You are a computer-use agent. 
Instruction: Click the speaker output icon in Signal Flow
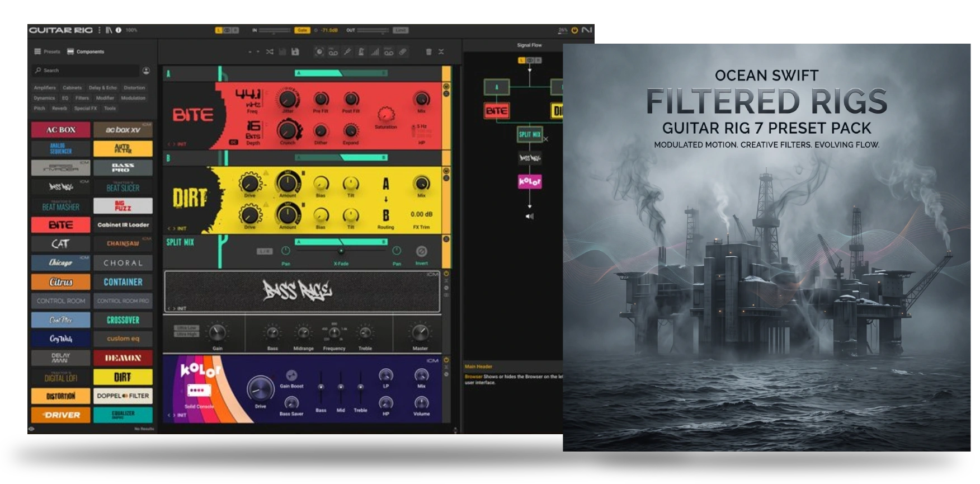click(x=529, y=216)
